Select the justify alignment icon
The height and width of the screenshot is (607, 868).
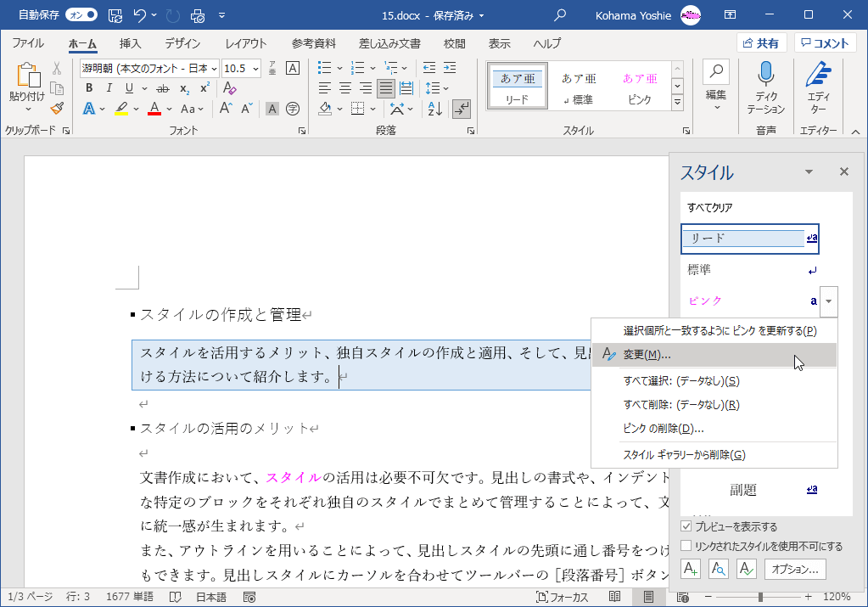385,88
